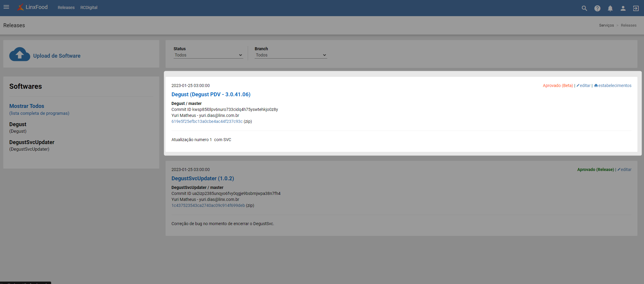Click the cloud upload icon

pyautogui.click(x=19, y=54)
